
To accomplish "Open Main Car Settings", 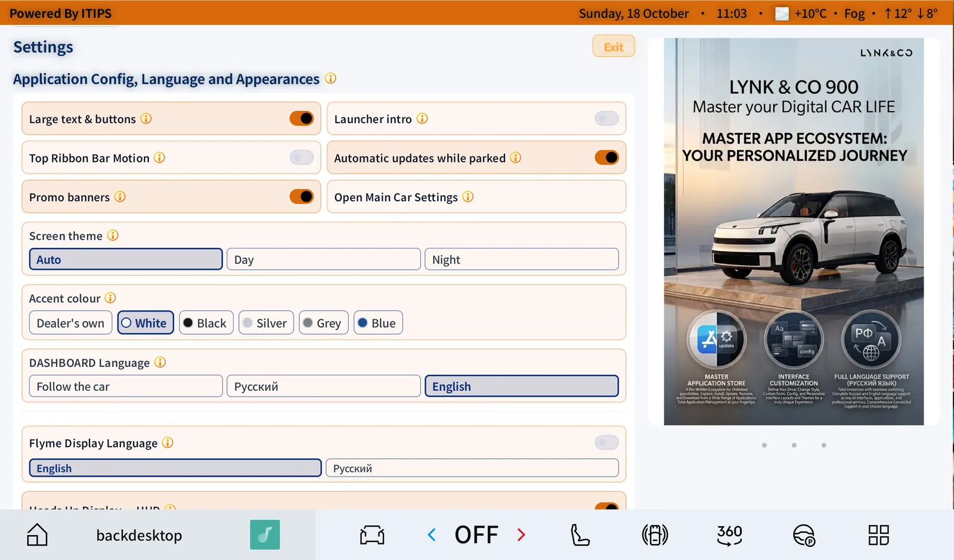I will coord(476,197).
